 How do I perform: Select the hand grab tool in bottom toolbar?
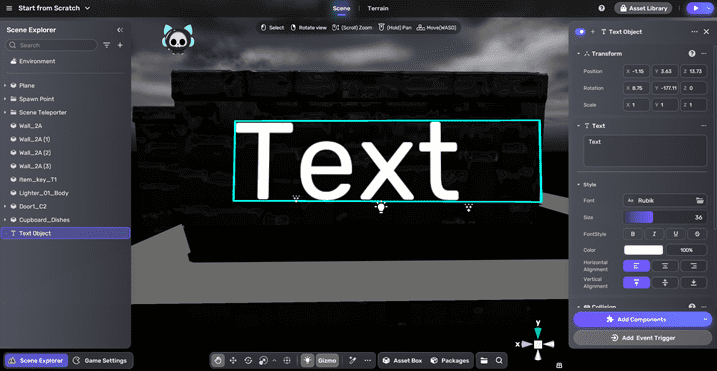click(218, 360)
